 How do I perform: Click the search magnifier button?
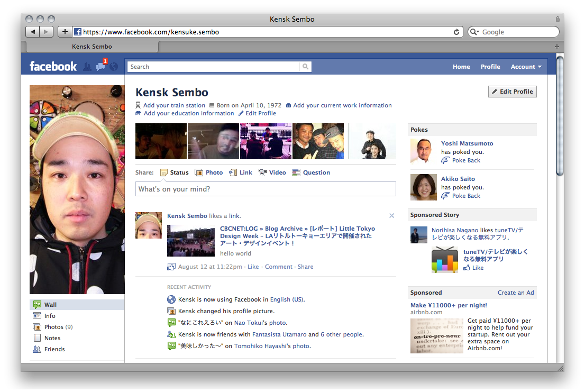[306, 67]
